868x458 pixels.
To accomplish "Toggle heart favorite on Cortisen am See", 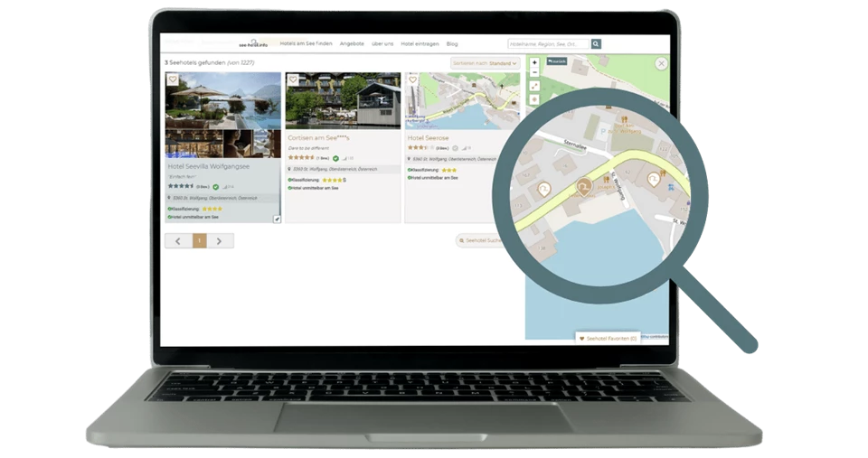I will 293,79.
